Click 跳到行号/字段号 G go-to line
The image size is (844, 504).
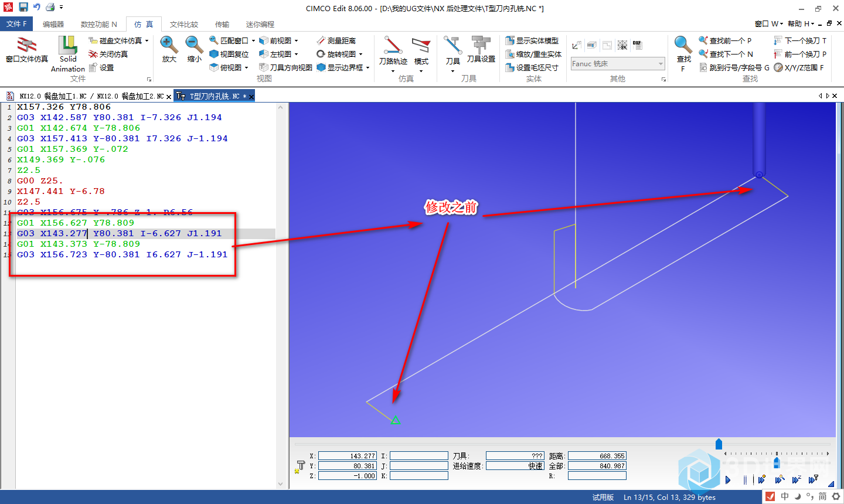[x=734, y=67]
